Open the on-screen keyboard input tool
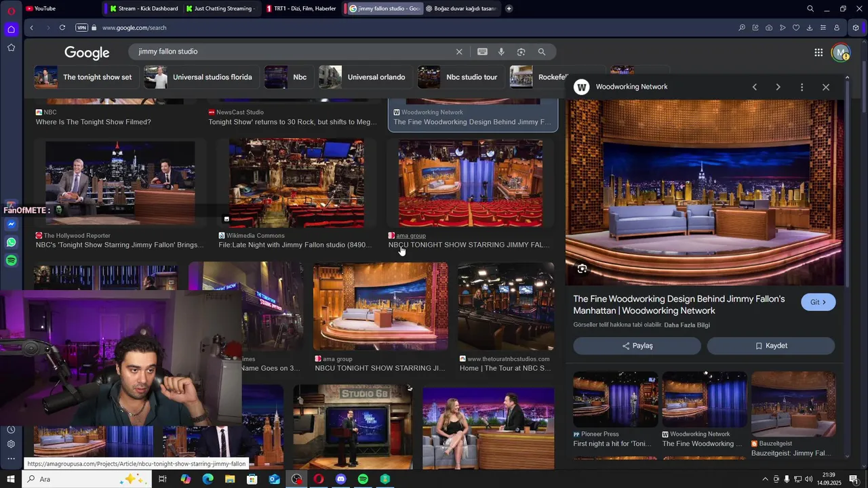This screenshot has width=868, height=488. [x=482, y=52]
